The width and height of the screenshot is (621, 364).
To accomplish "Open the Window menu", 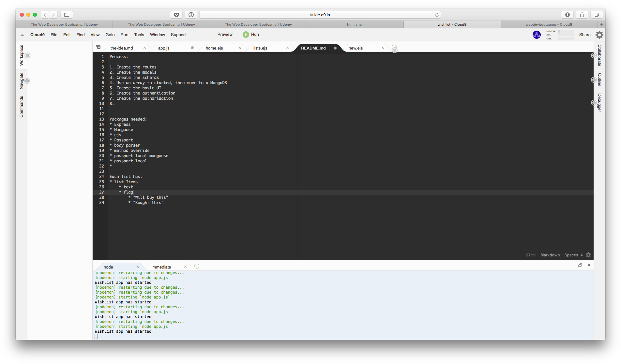I will (158, 35).
